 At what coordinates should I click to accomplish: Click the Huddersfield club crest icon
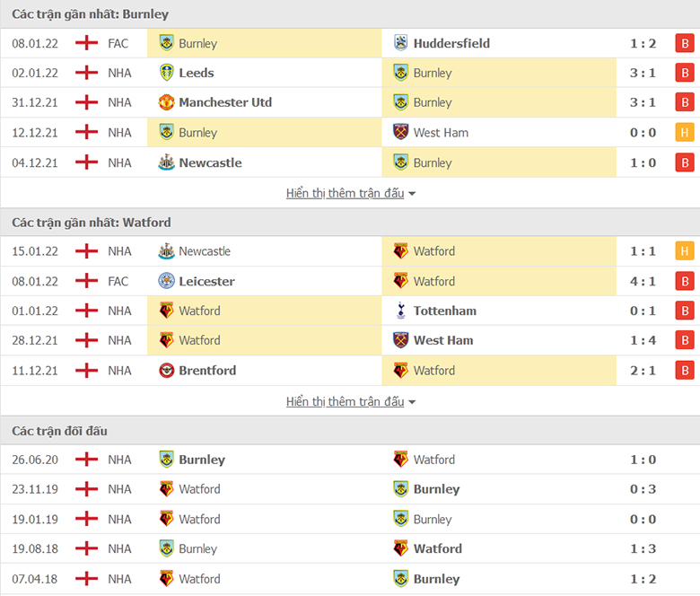click(x=400, y=43)
